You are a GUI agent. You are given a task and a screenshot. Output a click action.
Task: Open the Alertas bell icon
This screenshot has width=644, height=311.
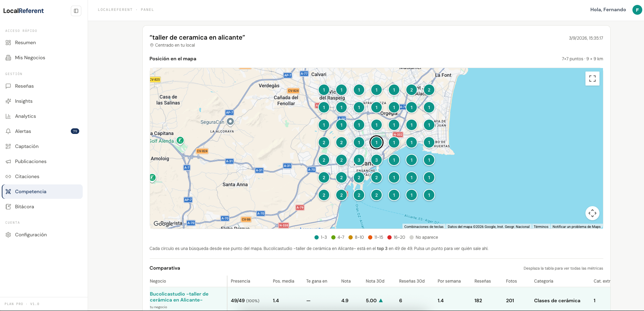click(x=8, y=131)
